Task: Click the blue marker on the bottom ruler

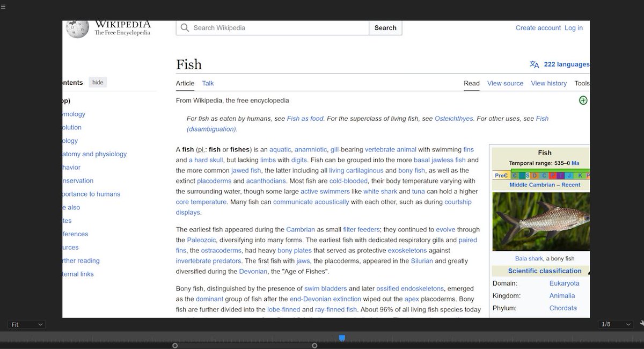Action: click(x=342, y=338)
